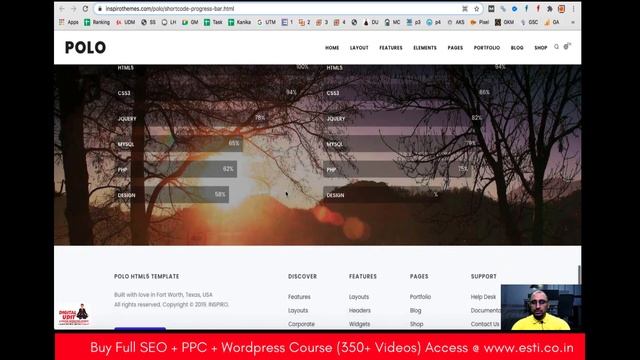Open the SS bookmark
The image size is (640, 360).
tap(149, 22)
